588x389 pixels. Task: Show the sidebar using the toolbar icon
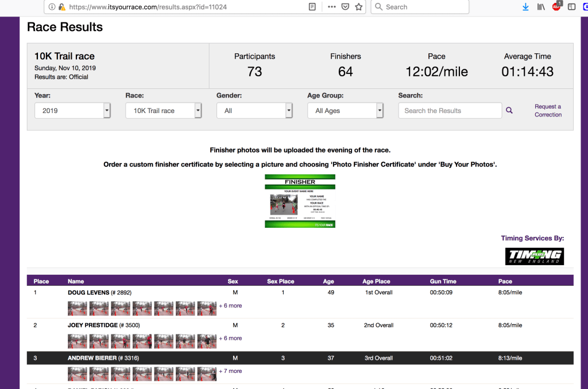coord(571,7)
